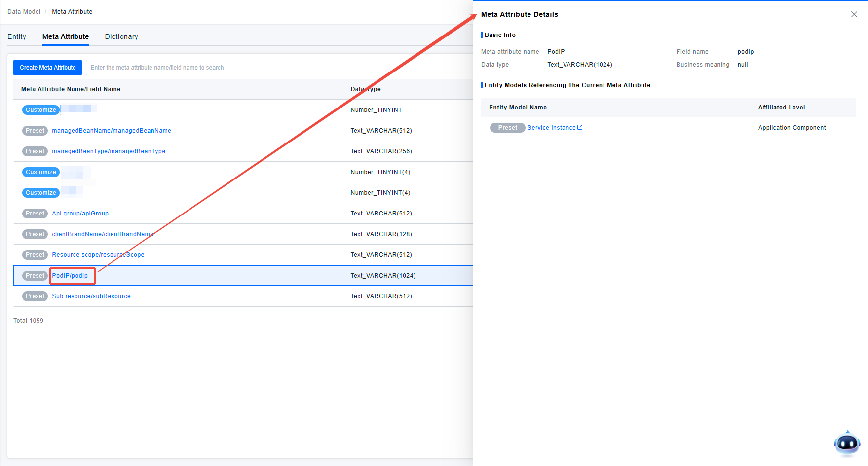Open managedBeanName/managedBeanName attribute
The height and width of the screenshot is (466, 868).
tap(112, 131)
